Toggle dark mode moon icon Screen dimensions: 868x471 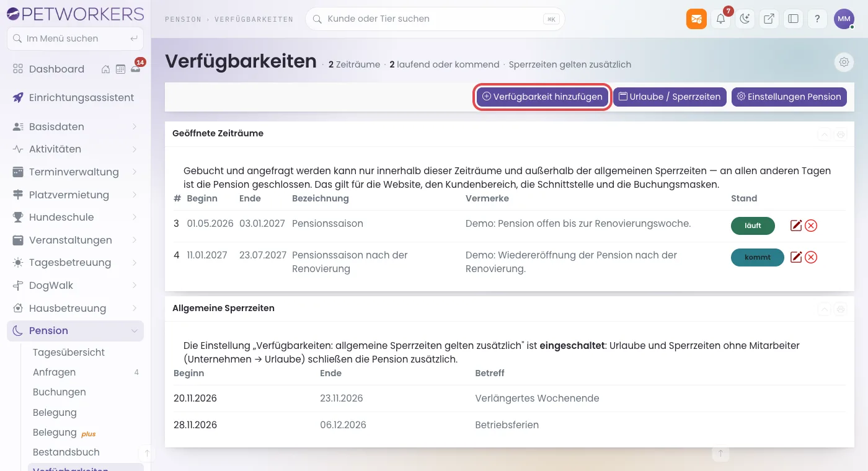coord(745,19)
